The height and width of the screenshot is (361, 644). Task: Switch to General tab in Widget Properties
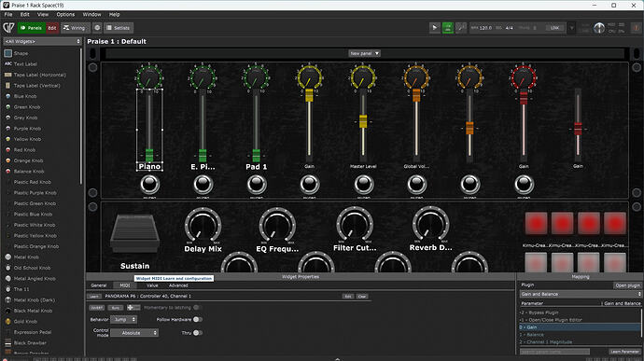tap(99, 285)
